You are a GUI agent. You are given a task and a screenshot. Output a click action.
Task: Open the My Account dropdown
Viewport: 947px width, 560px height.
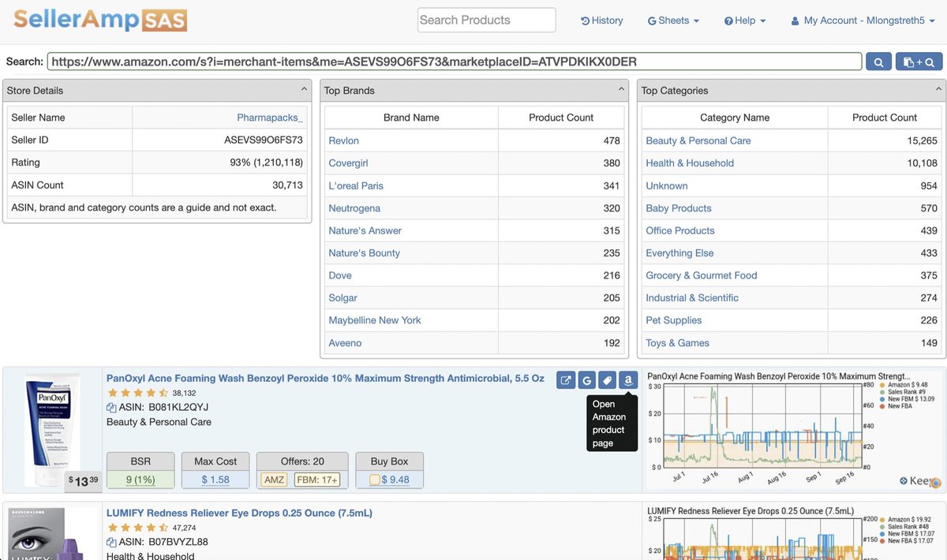coord(863,21)
